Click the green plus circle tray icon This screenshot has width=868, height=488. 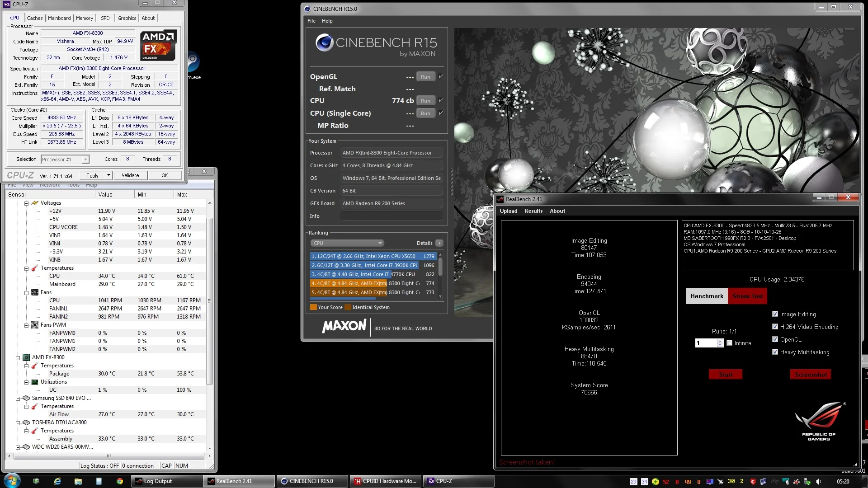655,482
